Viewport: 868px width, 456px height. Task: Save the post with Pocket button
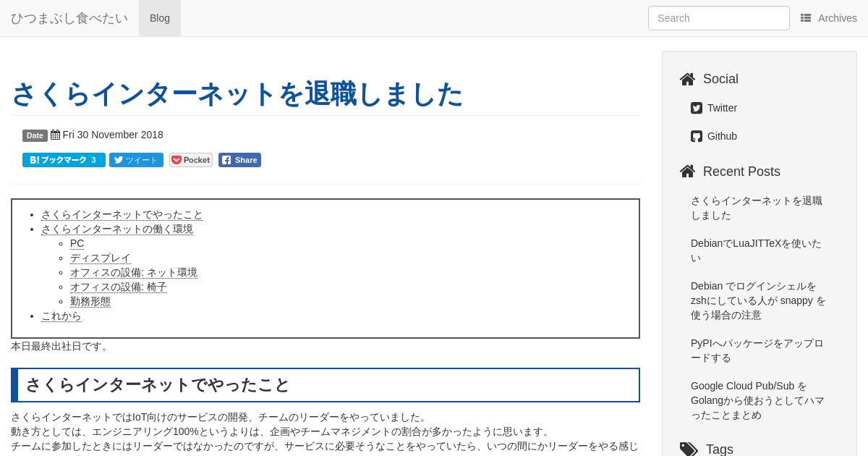(191, 160)
